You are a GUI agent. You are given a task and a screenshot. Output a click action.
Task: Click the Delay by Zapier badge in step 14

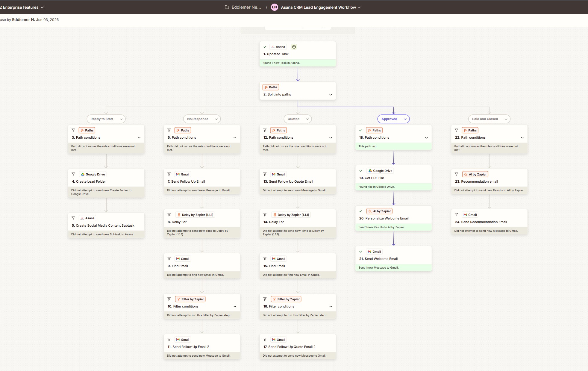291,215
